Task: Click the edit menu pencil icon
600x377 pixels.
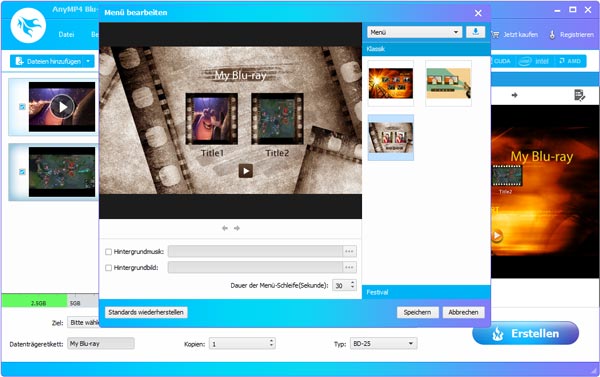Action: click(x=579, y=95)
